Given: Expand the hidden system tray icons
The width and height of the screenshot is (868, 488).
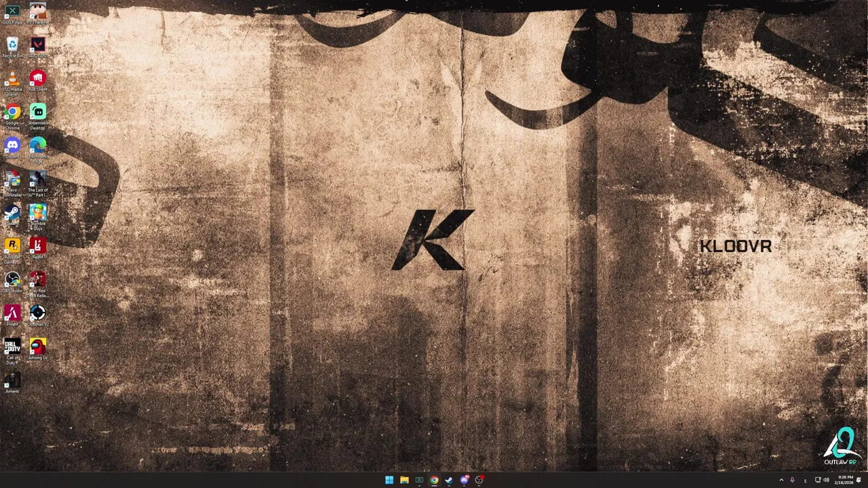Looking at the screenshot, I should pyautogui.click(x=781, y=480).
